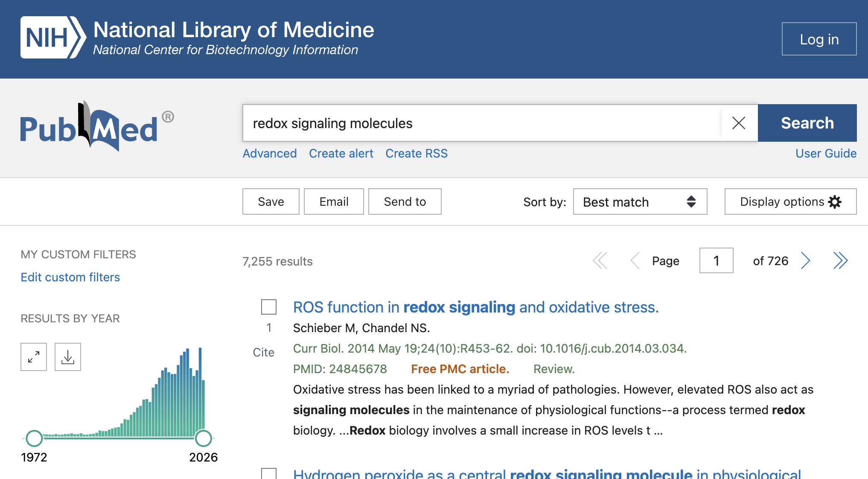868x479 pixels.
Task: Expand the results by year chart
Action: tap(34, 357)
